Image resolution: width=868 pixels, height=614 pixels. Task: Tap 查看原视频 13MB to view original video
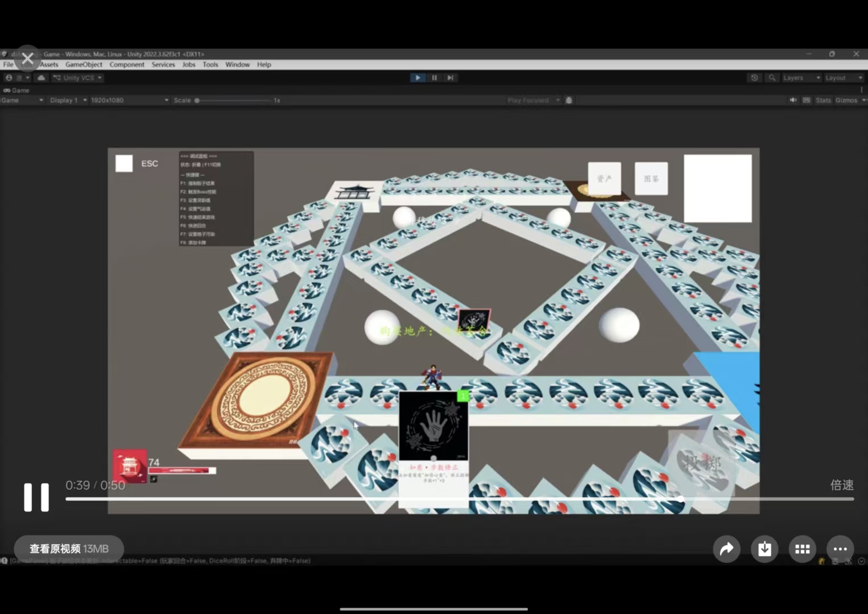(x=69, y=549)
